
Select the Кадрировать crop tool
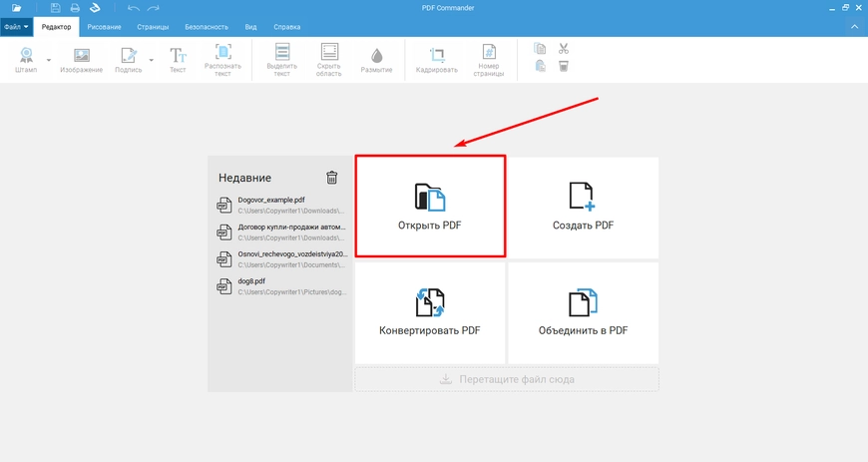pos(437,60)
